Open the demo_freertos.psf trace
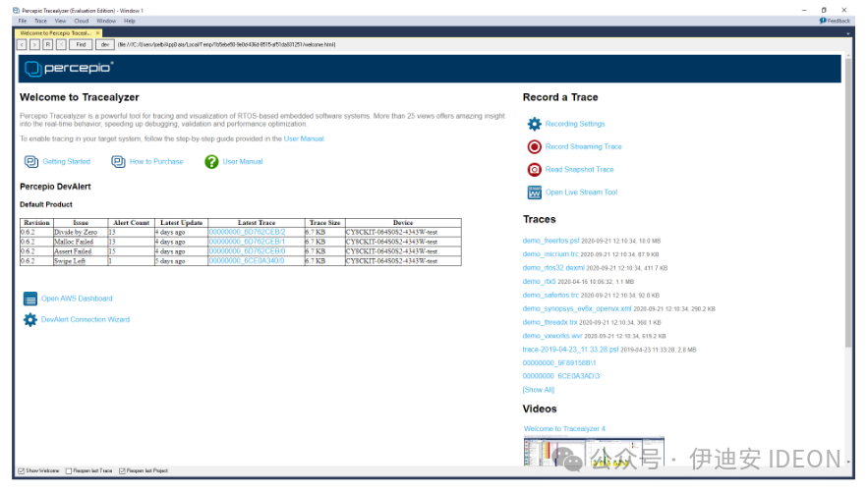Image resolution: width=868 pixels, height=493 pixels. point(550,241)
